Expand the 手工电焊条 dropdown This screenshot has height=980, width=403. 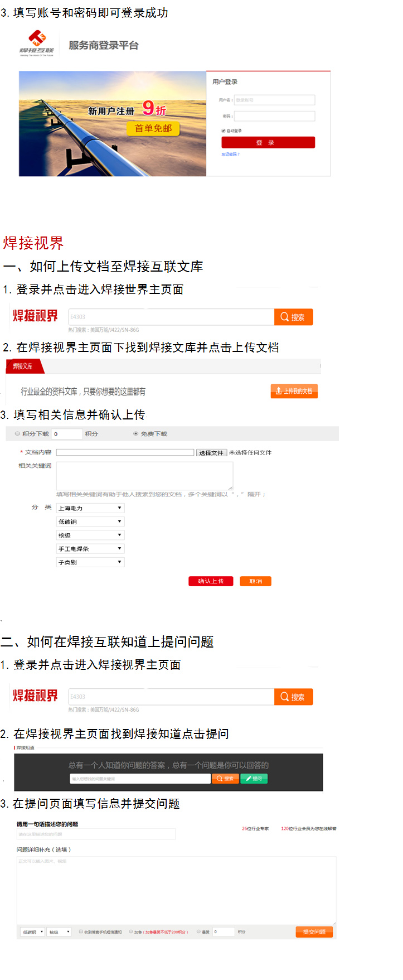pos(90,549)
